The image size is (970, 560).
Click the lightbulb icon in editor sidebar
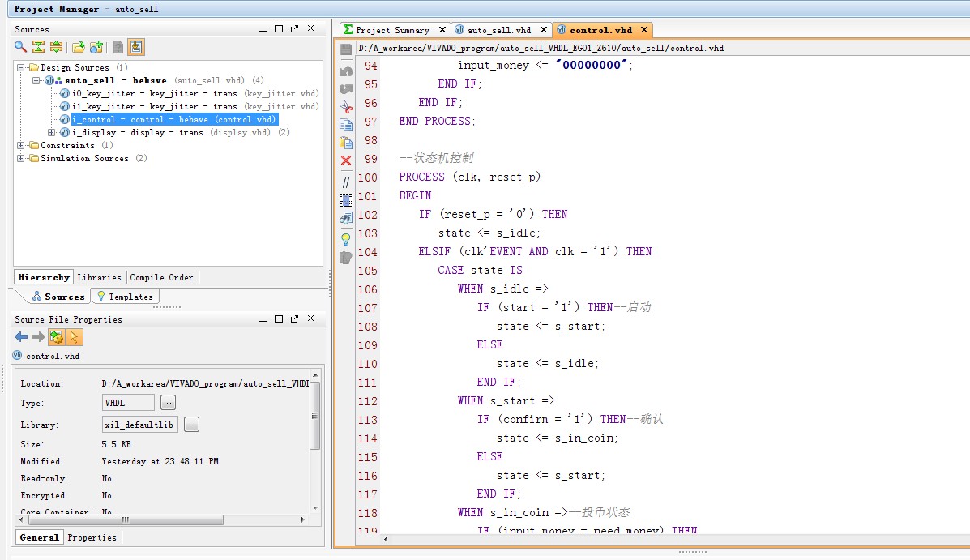[x=346, y=239]
